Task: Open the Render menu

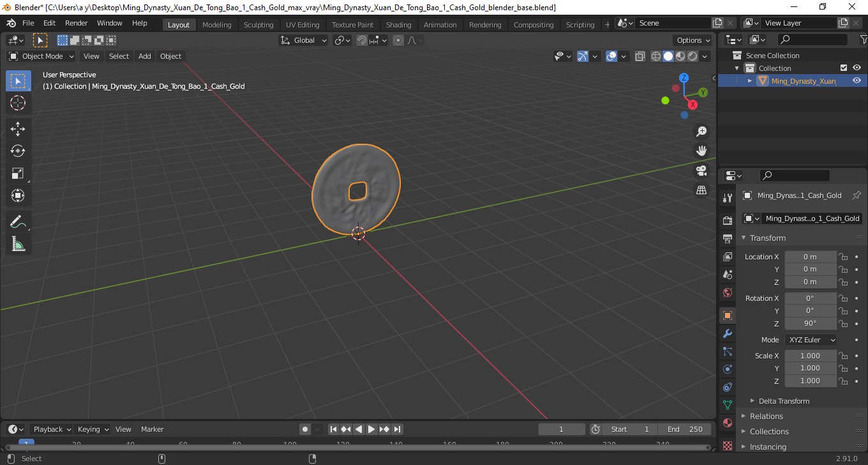Action: click(x=77, y=23)
